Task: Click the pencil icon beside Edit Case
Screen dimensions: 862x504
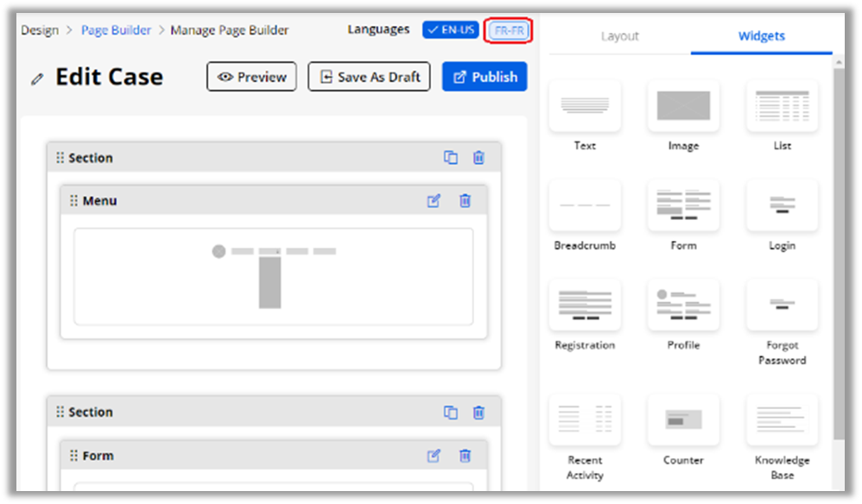Action: (x=36, y=79)
